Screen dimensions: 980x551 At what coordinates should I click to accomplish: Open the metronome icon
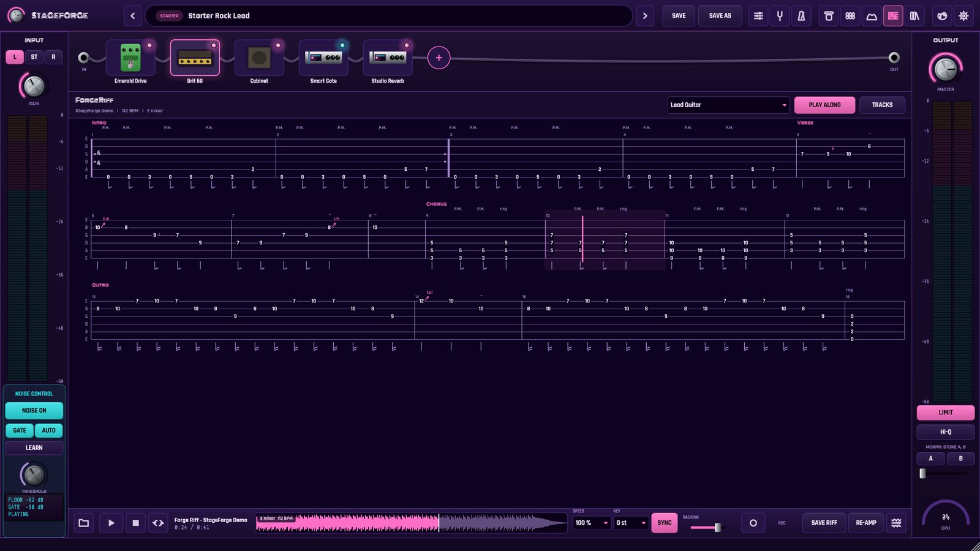point(801,16)
